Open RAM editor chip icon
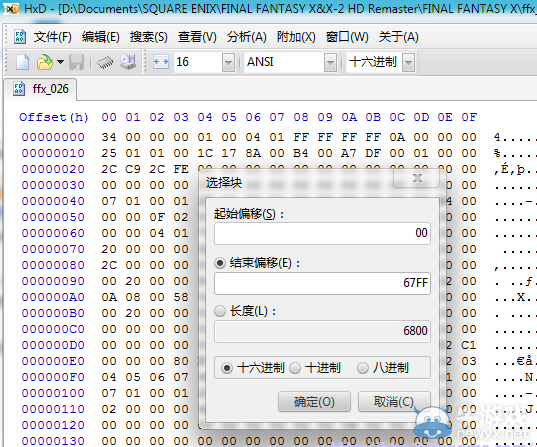The width and height of the screenshot is (537, 447). pyautogui.click(x=105, y=62)
